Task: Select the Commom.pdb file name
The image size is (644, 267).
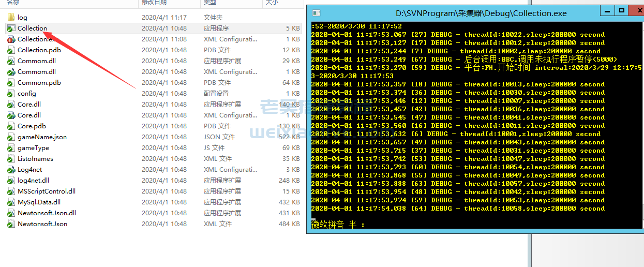Action: click(x=39, y=83)
